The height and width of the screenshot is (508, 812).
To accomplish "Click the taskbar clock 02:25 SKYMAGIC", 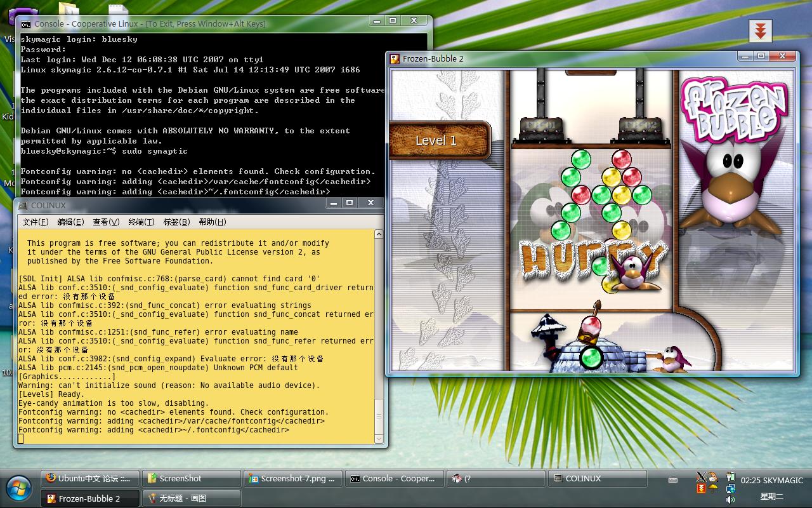I will tap(772, 481).
